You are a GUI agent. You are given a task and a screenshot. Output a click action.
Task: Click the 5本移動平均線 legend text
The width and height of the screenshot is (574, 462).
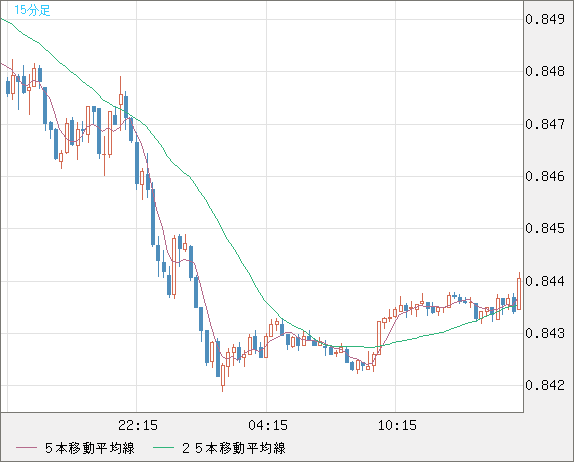point(90,448)
